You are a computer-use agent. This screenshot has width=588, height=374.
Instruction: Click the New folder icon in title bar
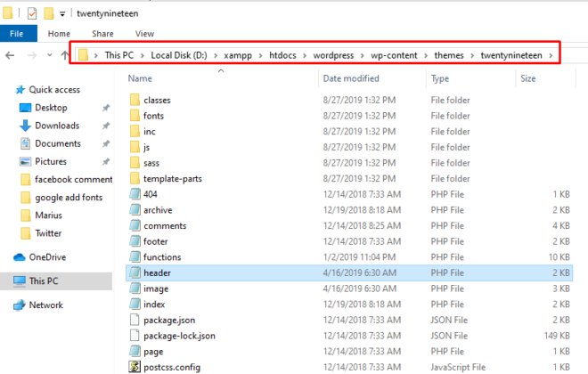[x=49, y=13]
